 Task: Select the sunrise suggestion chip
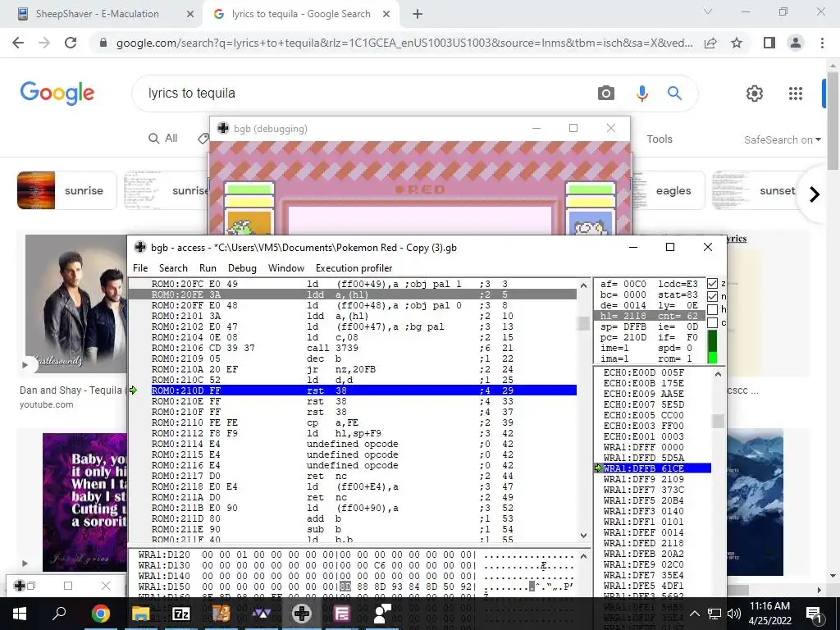click(x=67, y=190)
